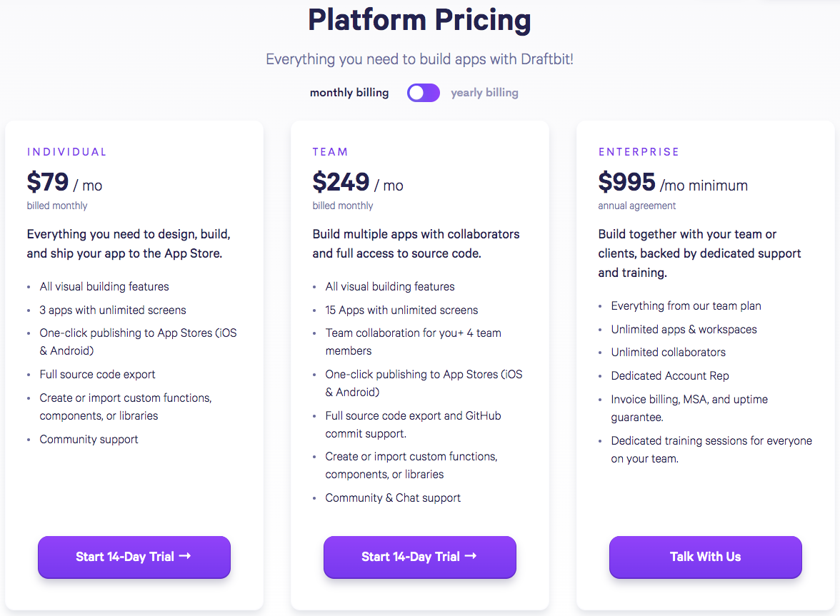Viewport: 840px width, 616px height.
Task: Click "Unlimited collaborators" feature text
Action: tap(668, 352)
